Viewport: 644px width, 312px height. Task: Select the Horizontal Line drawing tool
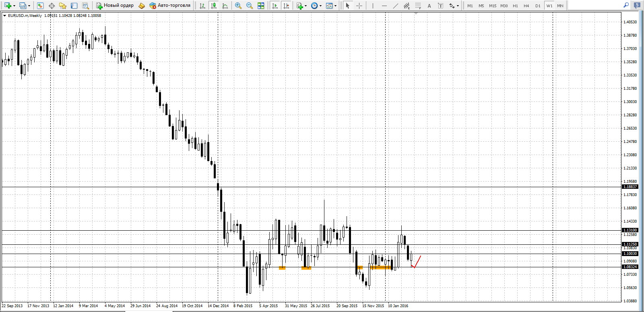coord(384,6)
